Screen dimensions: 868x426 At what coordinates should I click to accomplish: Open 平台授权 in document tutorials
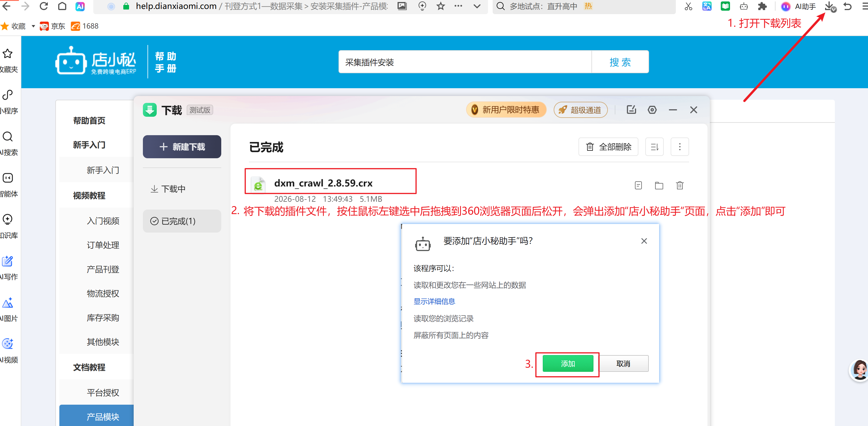point(103,392)
